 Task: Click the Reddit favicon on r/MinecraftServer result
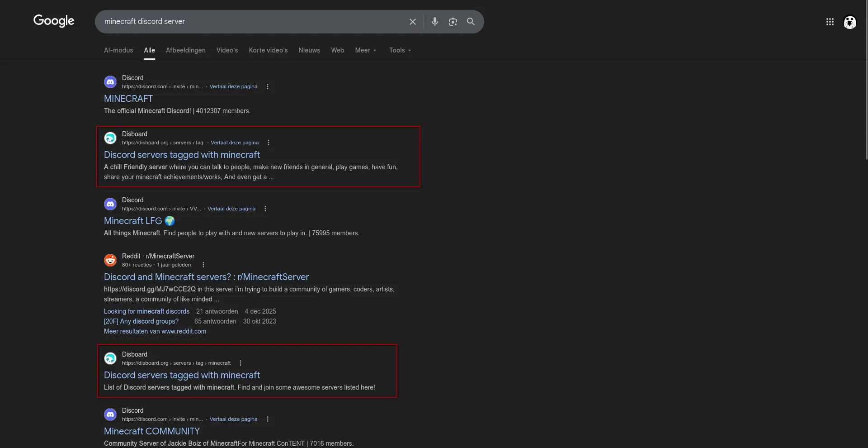click(x=110, y=260)
